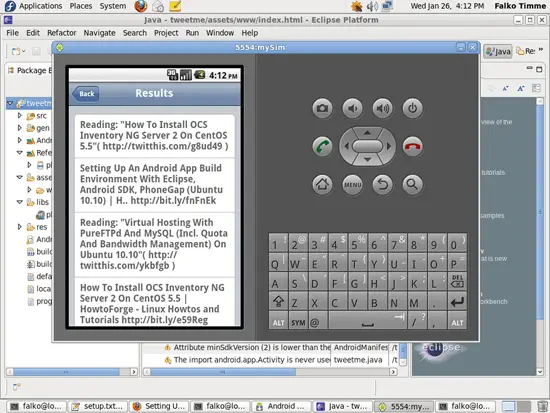The height and width of the screenshot is (413, 550).
Task: Tap the bit.ly/fnFnEk Android build tweet
Action: pyautogui.click(x=155, y=185)
